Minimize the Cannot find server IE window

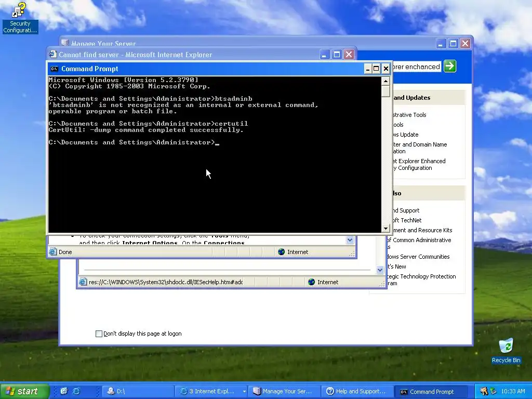[x=324, y=54]
